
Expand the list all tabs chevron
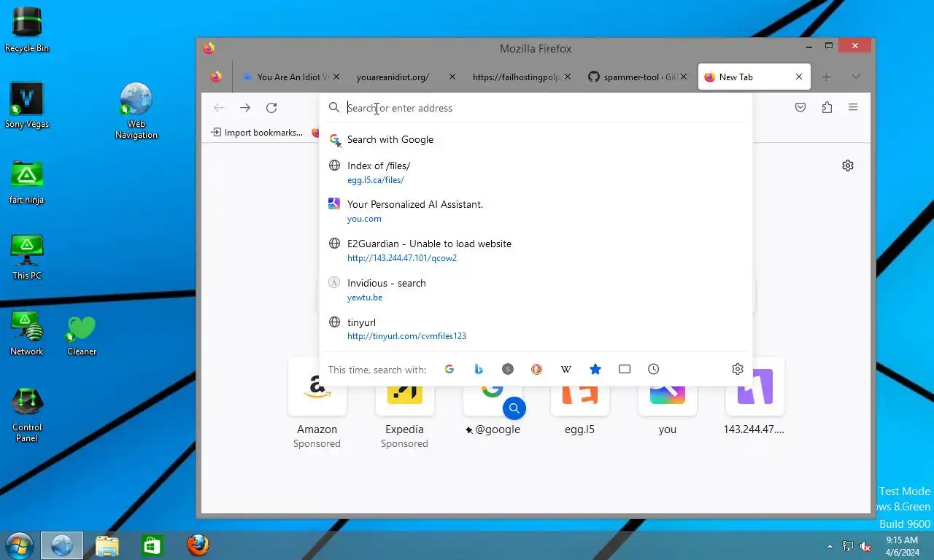856,77
